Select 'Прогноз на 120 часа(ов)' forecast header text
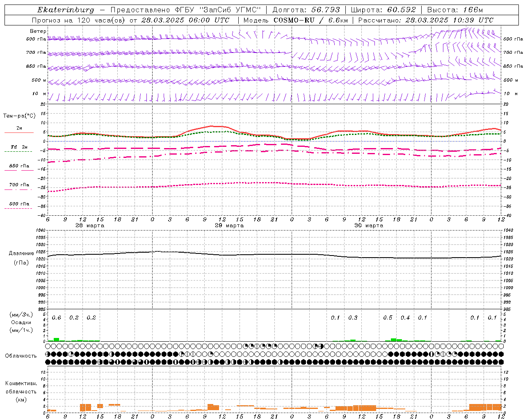Screen dimensions: 525x420 tap(79, 20)
